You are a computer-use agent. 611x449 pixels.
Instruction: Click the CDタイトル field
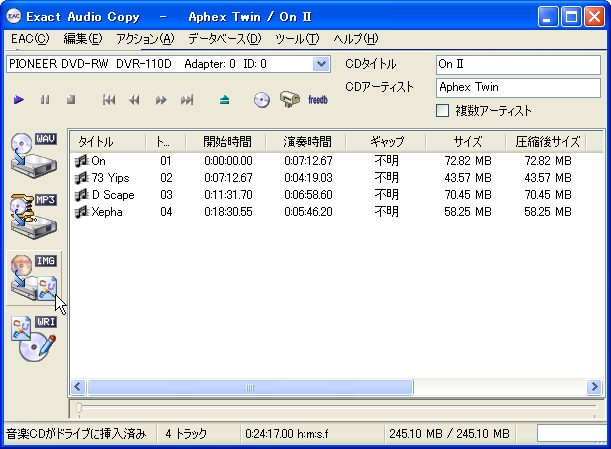click(x=518, y=64)
